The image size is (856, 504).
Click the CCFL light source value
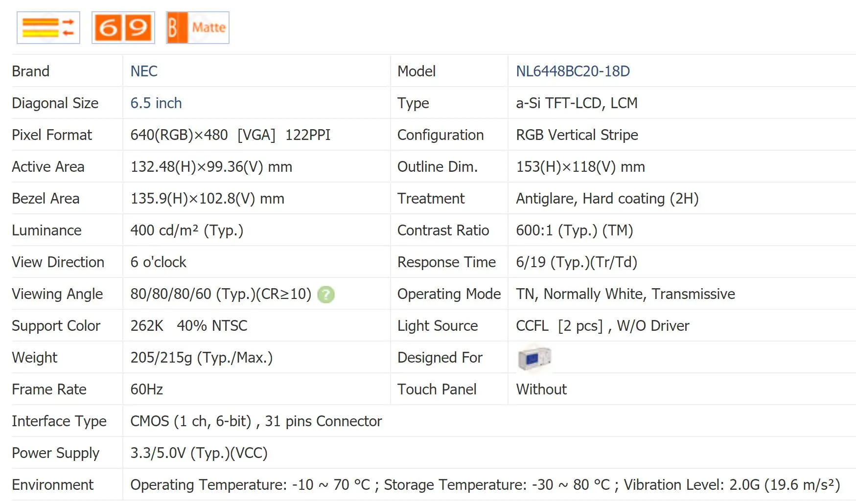[602, 326]
